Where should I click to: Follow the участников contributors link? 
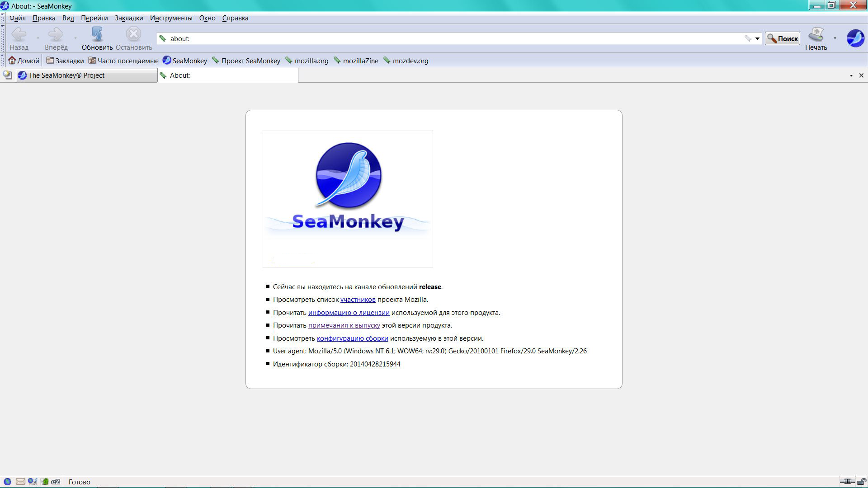point(358,300)
